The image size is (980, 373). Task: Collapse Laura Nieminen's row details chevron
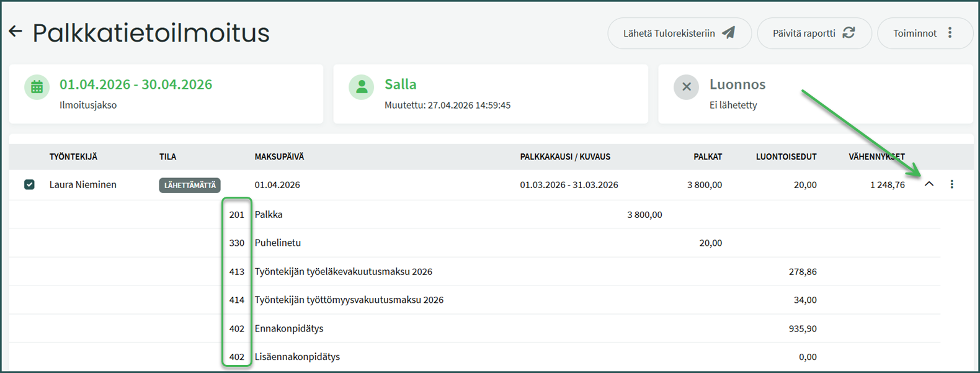tap(929, 184)
